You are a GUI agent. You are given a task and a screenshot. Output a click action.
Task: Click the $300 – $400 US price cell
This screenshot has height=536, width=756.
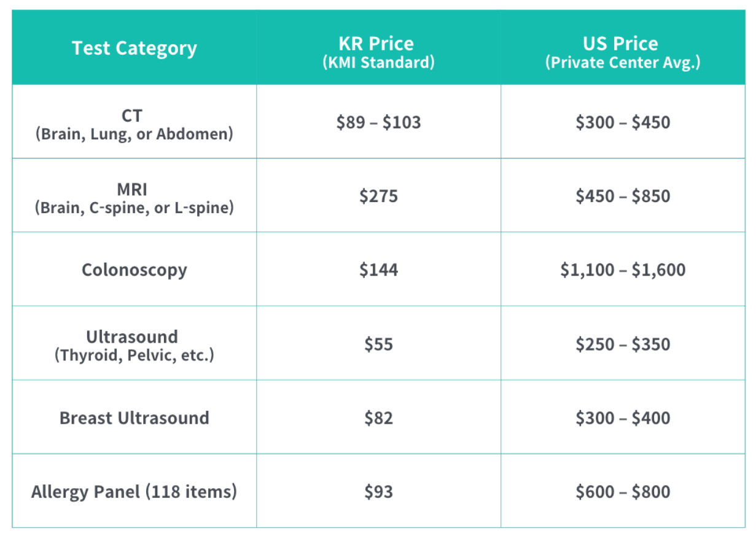click(x=622, y=418)
